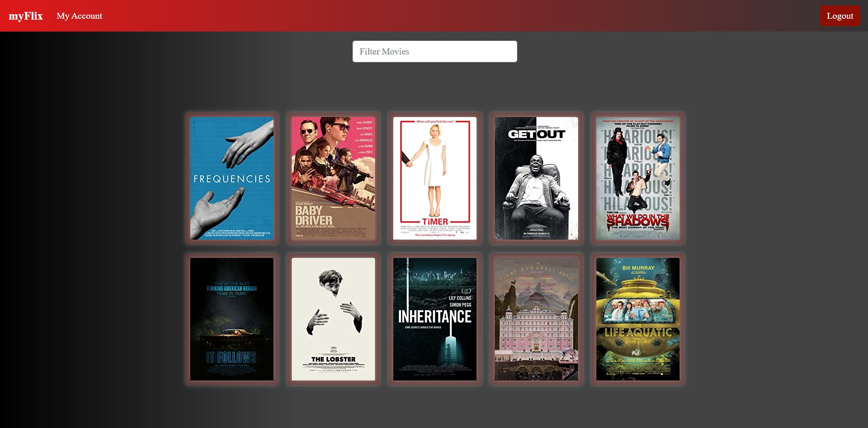Open the TiMER movie poster
Screen dimensions: 868x428
(434, 178)
